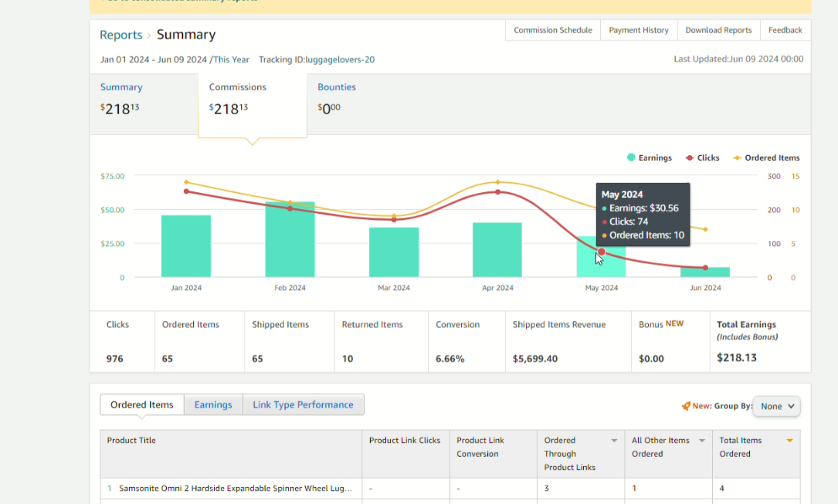Click Total Earnings value $218.13
The height and width of the screenshot is (504, 838).
pos(737,357)
